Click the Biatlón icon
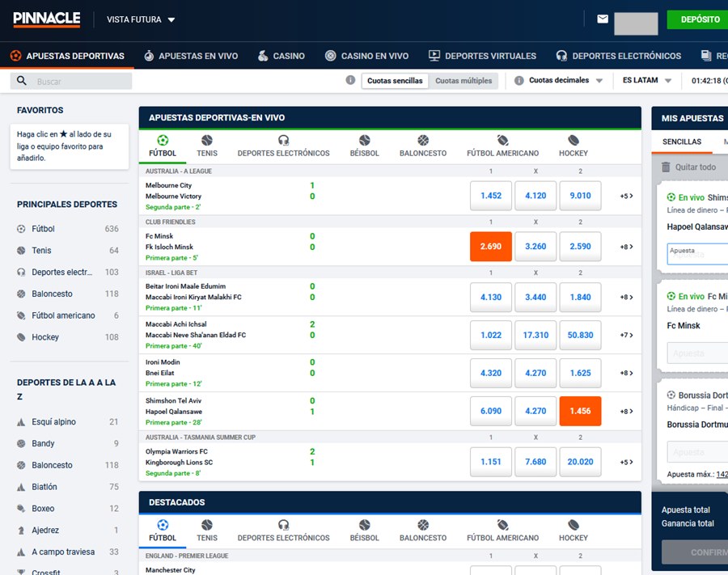The image size is (728, 575). pos(21,487)
